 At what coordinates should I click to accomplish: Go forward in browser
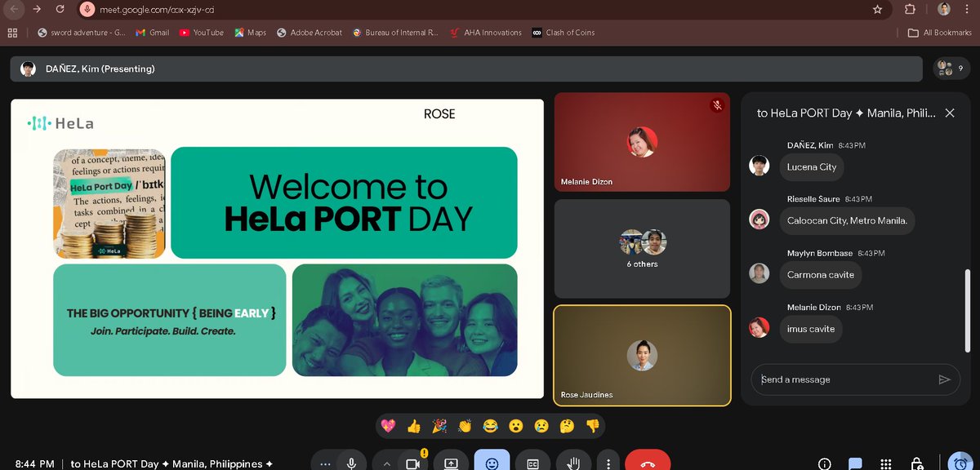38,9
